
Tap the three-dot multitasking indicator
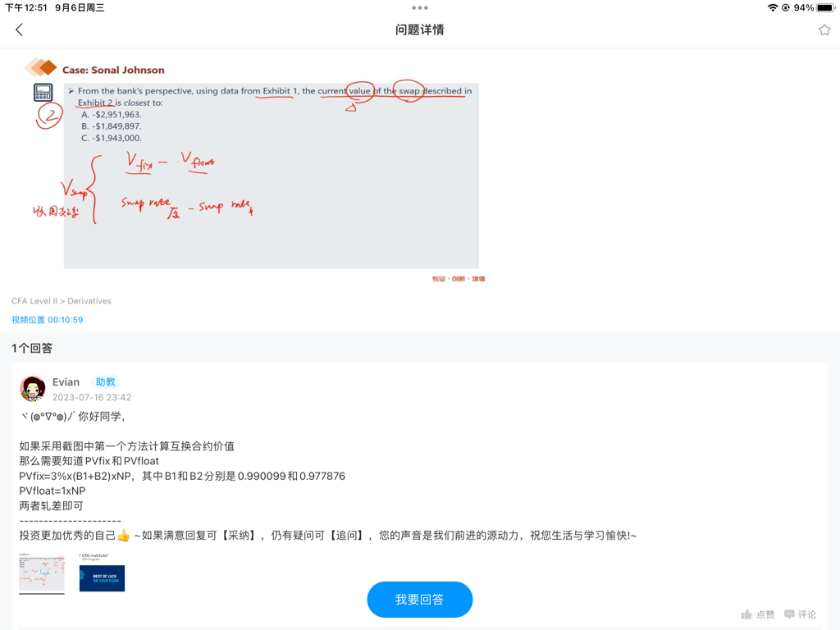[x=419, y=7]
